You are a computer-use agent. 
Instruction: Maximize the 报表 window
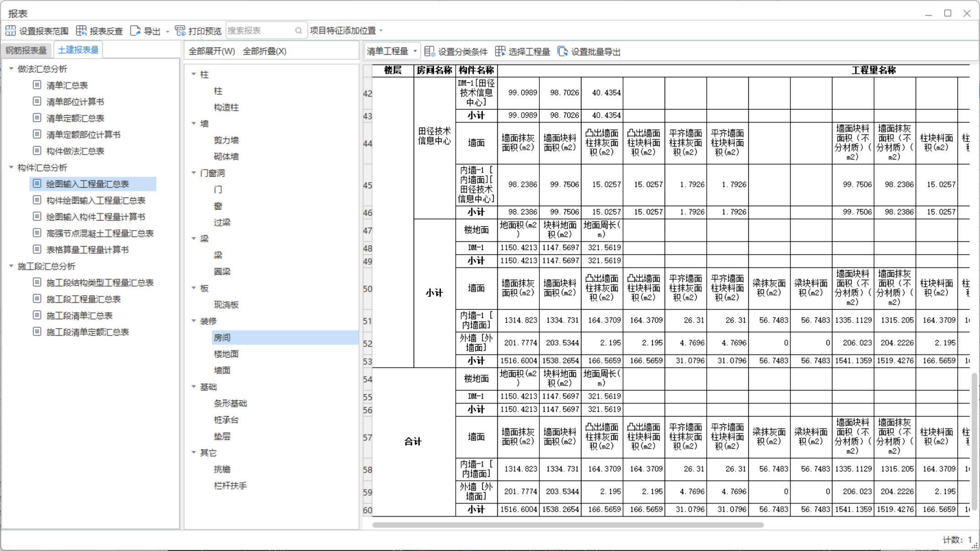point(948,13)
